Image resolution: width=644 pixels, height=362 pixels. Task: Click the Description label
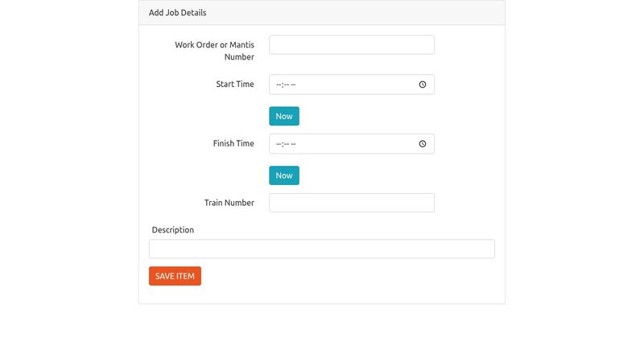[172, 230]
